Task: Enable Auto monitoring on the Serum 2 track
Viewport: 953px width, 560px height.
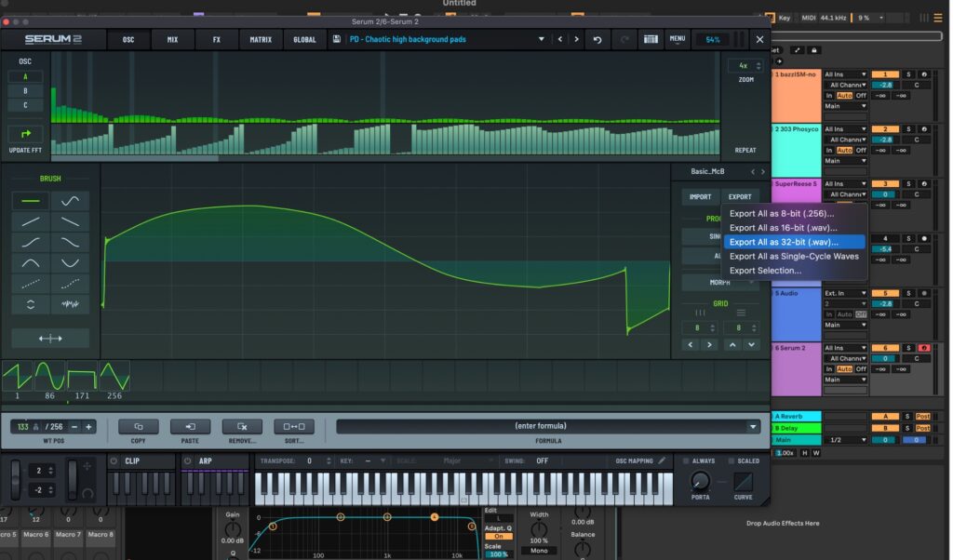Action: [x=845, y=368]
